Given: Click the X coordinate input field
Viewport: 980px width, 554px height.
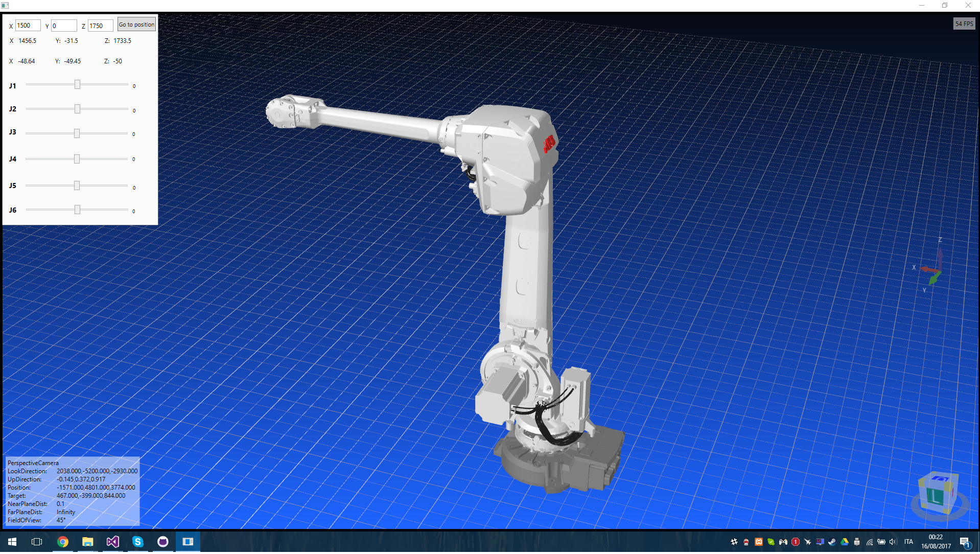Looking at the screenshot, I should point(28,26).
